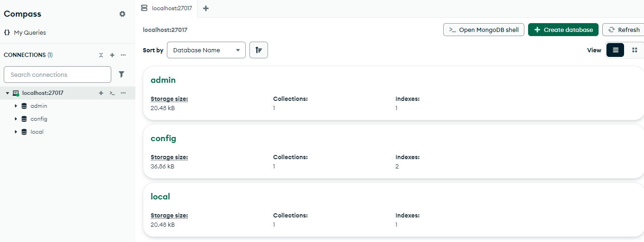Collapse all connections in sidebar
Viewport: 644px width, 242px height.
coord(101,55)
